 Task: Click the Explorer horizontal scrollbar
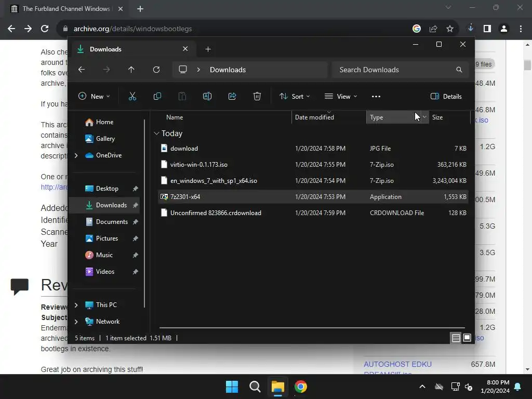tap(312, 328)
